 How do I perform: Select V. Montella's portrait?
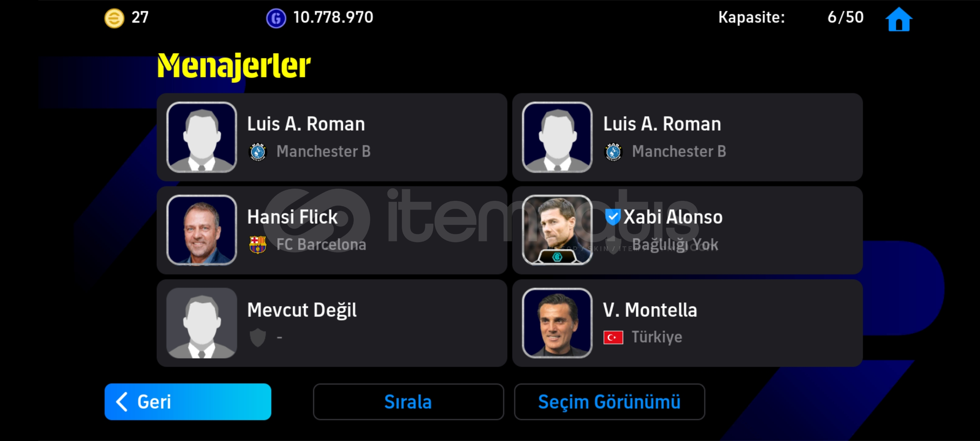557,323
